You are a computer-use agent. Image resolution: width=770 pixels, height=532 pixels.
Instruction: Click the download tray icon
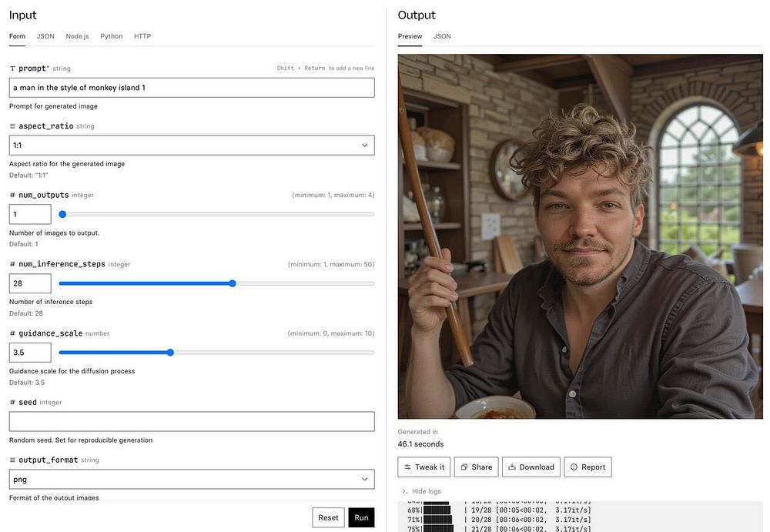(512, 467)
